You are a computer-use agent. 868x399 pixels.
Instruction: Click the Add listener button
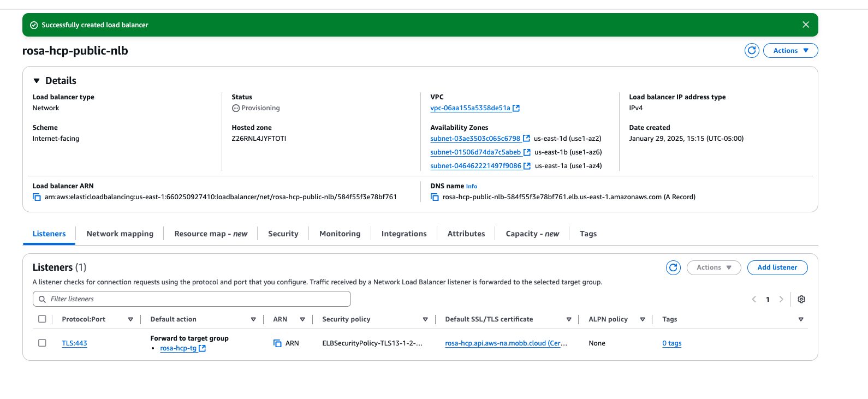[x=777, y=267]
